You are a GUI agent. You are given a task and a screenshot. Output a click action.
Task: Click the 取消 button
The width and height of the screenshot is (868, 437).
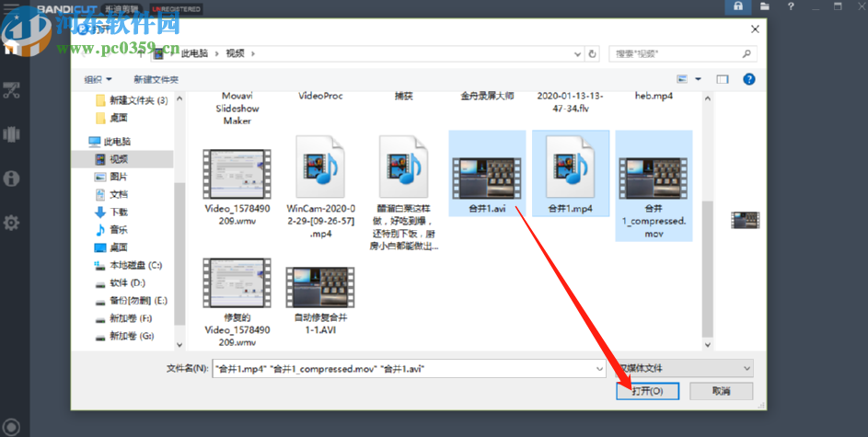pyautogui.click(x=721, y=390)
